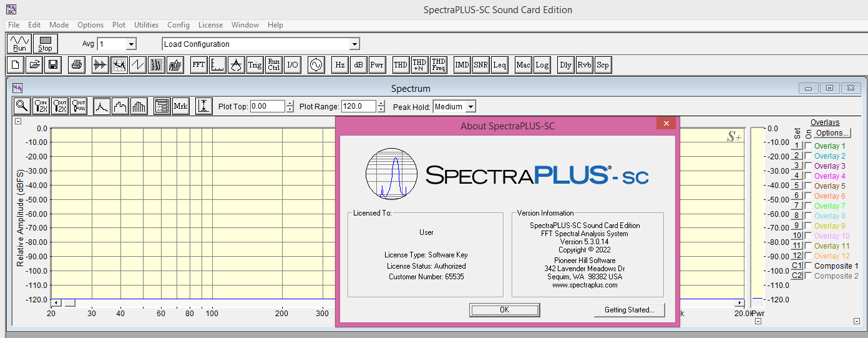
Task: Open the Peak Hold Medium dropdown
Action: point(471,107)
